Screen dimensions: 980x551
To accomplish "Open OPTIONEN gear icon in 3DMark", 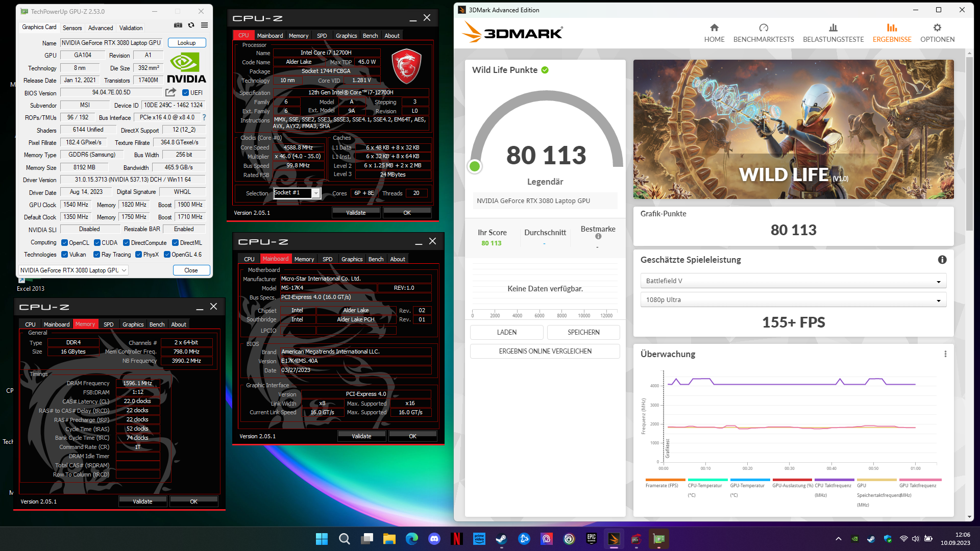I will click(937, 28).
